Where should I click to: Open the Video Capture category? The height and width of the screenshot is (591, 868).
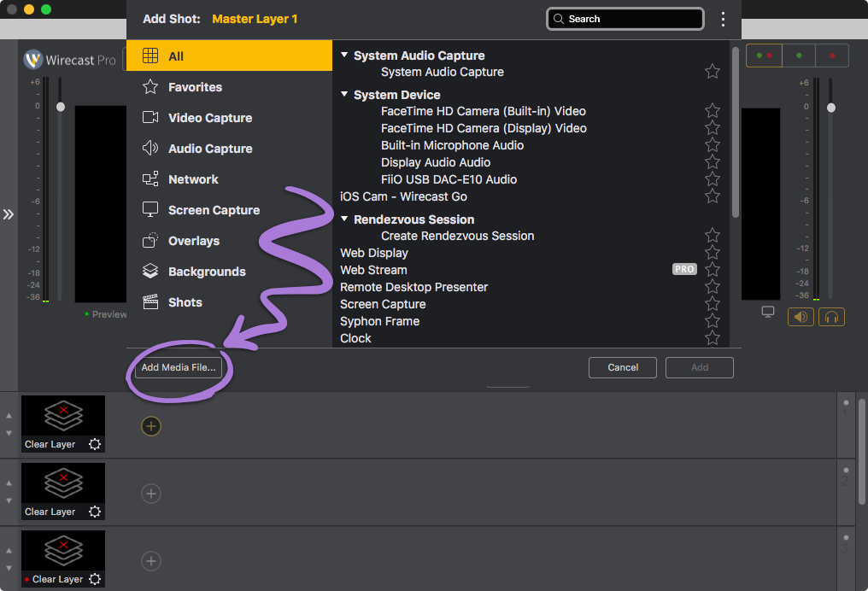click(x=229, y=118)
